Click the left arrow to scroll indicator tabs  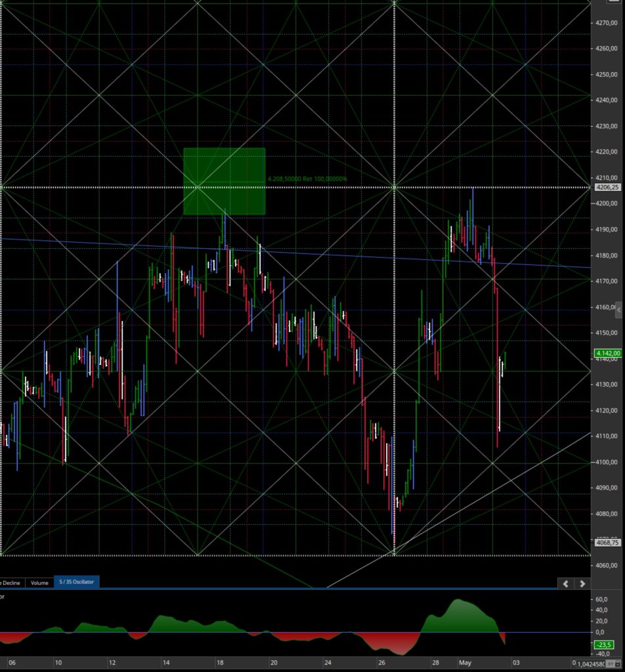(x=565, y=583)
